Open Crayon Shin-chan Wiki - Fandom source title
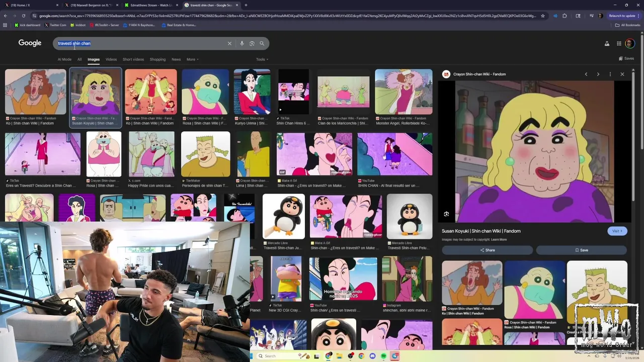This screenshot has width=644, height=362. point(479,74)
